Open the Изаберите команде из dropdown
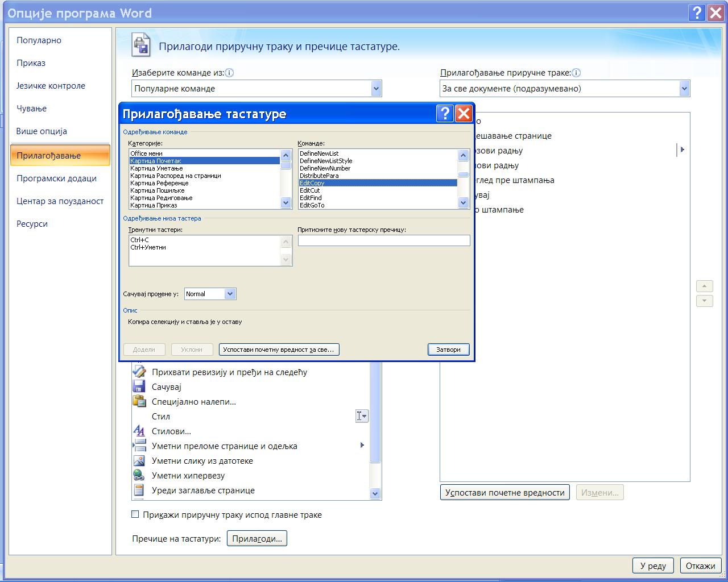This screenshot has width=728, height=582. [376, 89]
